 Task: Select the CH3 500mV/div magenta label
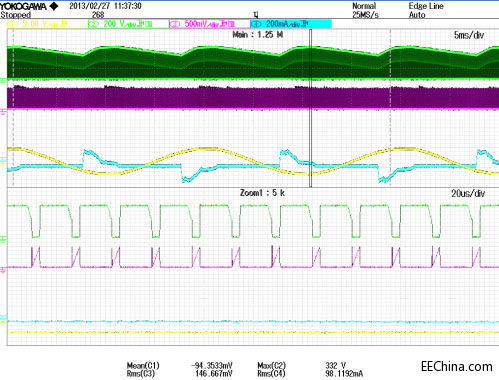(x=210, y=24)
